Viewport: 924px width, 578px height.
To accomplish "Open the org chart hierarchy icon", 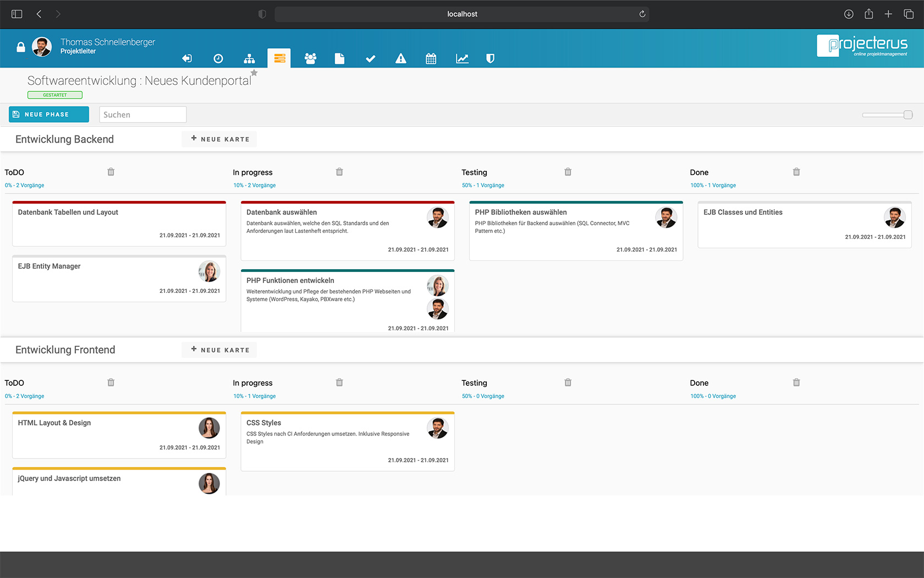I will coord(249,58).
